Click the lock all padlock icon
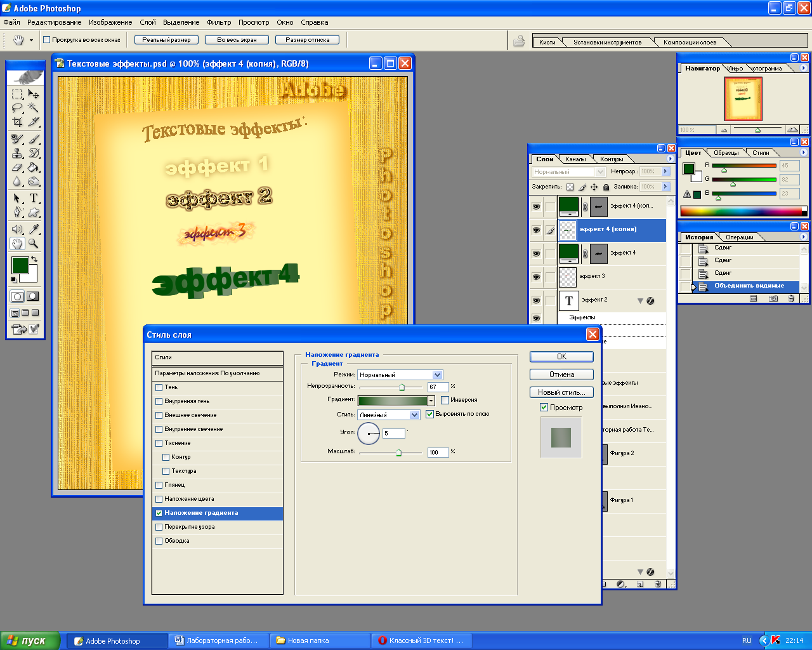The image size is (812, 650). pos(606,187)
